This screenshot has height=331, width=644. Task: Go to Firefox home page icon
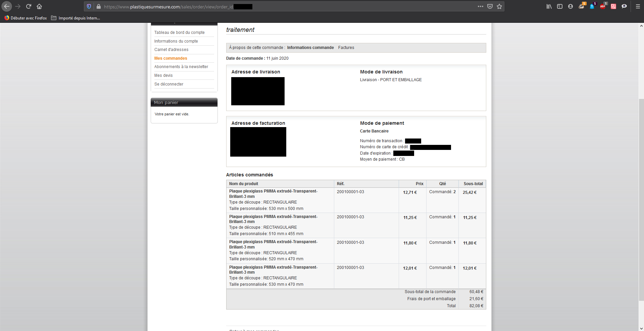click(39, 6)
